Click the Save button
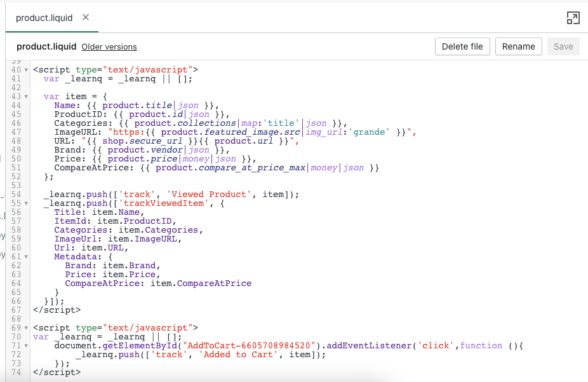The height and width of the screenshot is (382, 588). (x=563, y=46)
